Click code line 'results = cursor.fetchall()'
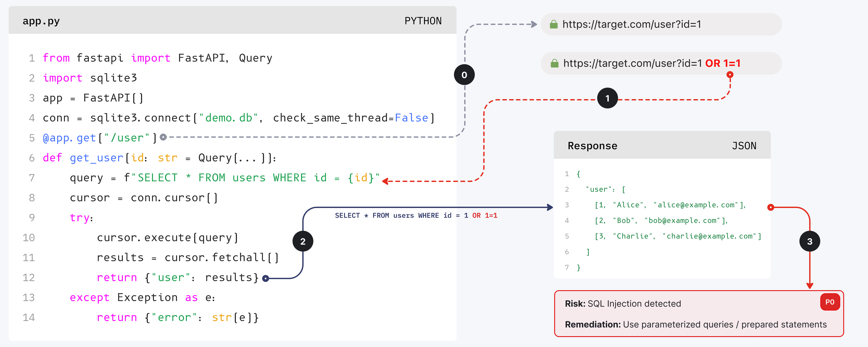Screen dimensions: 868x347 click(x=188, y=257)
